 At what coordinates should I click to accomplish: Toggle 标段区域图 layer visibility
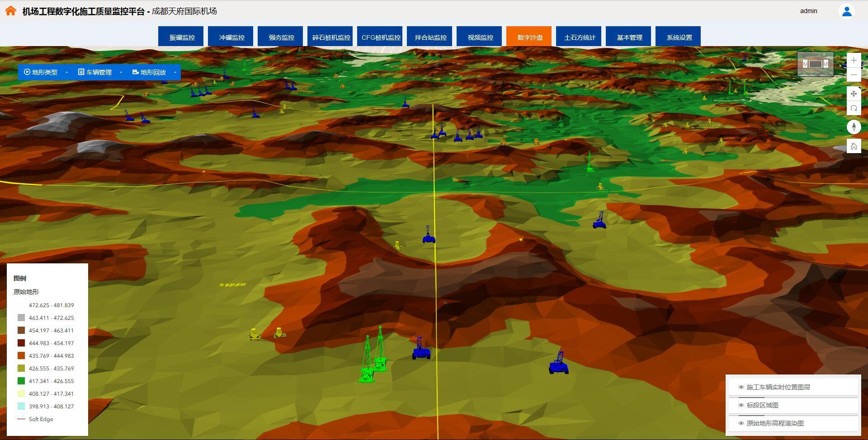click(x=741, y=405)
